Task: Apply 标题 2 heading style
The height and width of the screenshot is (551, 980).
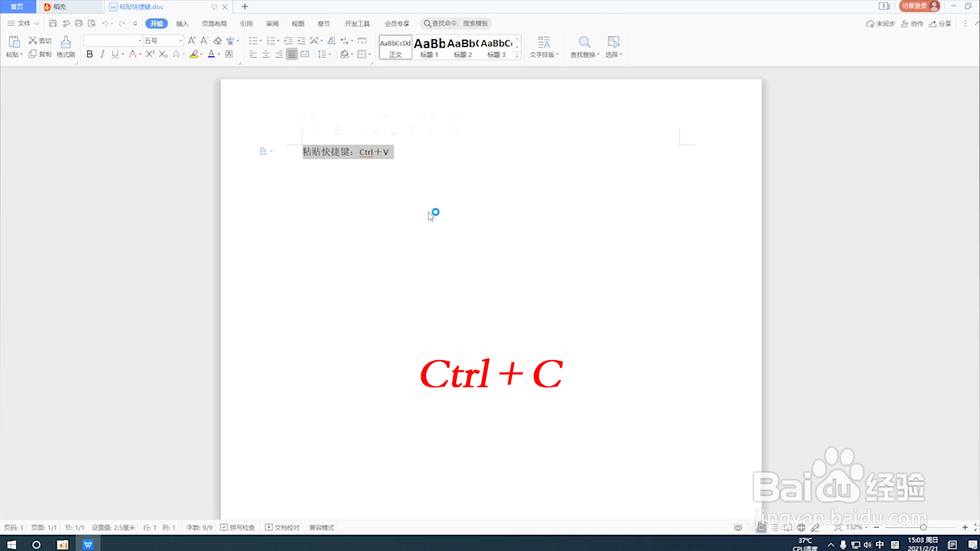Action: click(x=463, y=47)
